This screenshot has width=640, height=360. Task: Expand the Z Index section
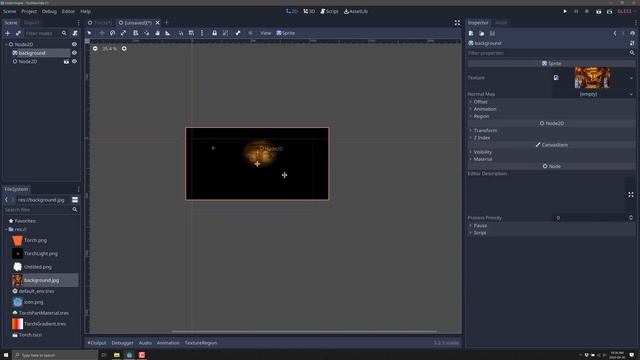(551, 138)
